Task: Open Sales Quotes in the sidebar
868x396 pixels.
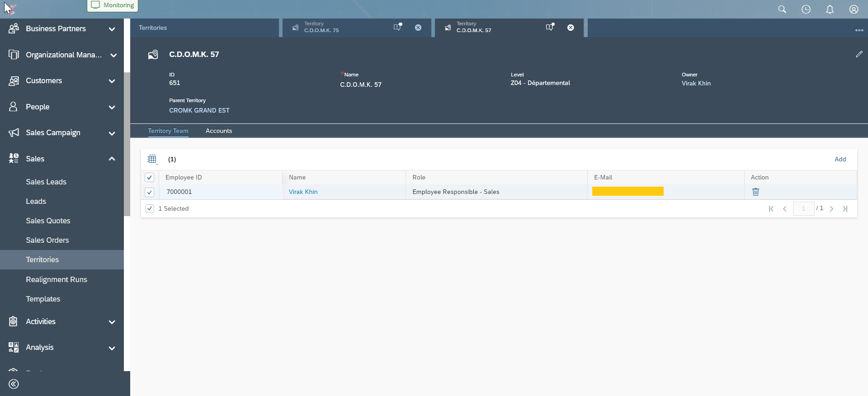Action: [x=48, y=221]
